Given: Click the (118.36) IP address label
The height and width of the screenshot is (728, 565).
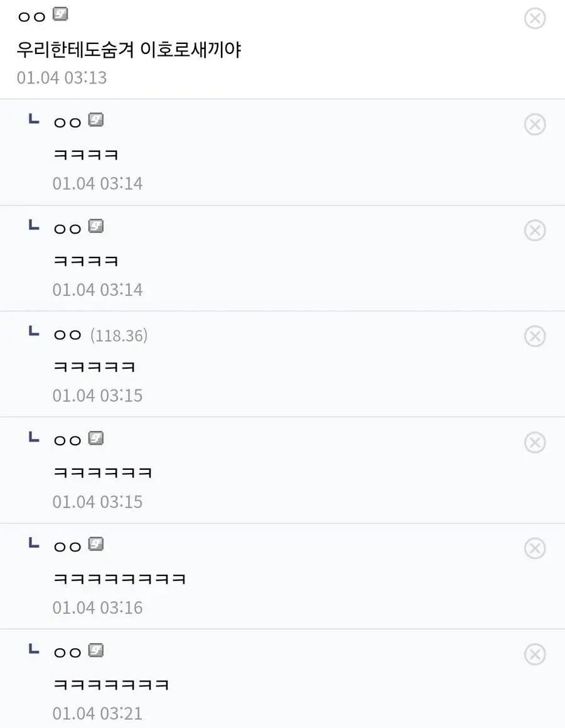Looking at the screenshot, I should (119, 335).
